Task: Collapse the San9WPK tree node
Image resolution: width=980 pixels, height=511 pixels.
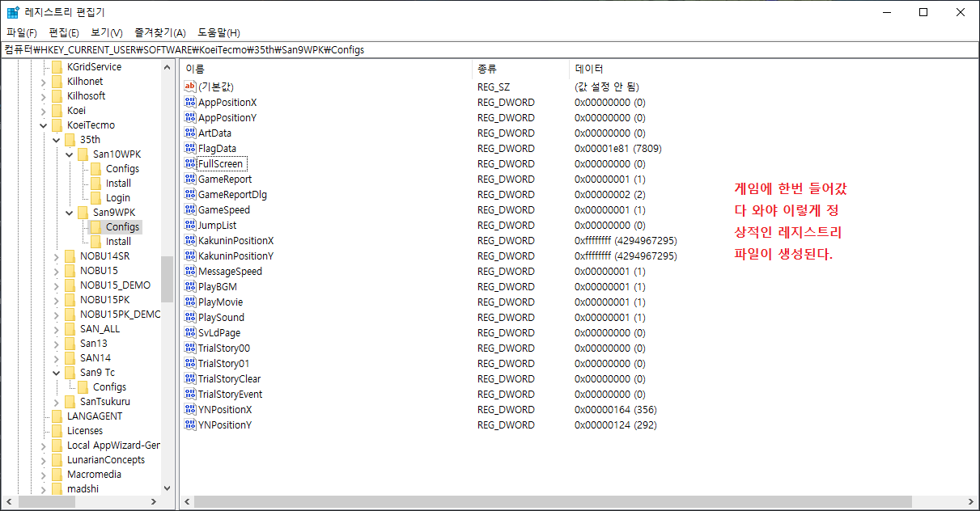Action: pos(69,213)
